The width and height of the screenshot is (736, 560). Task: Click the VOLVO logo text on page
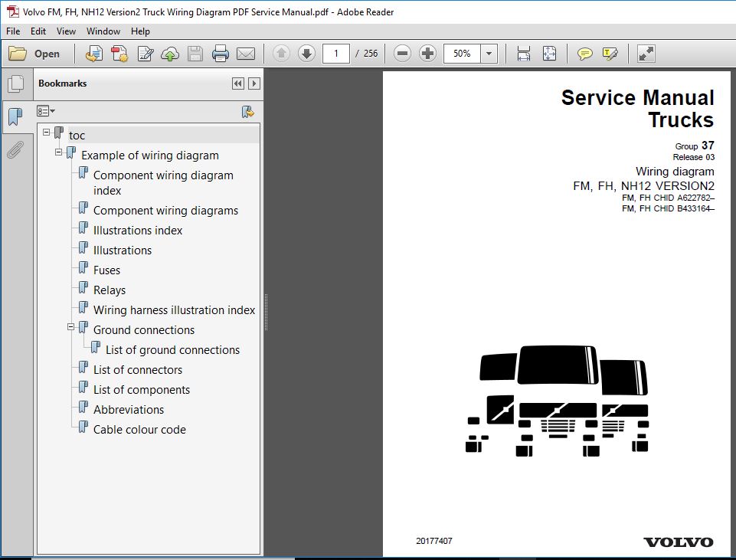679,542
